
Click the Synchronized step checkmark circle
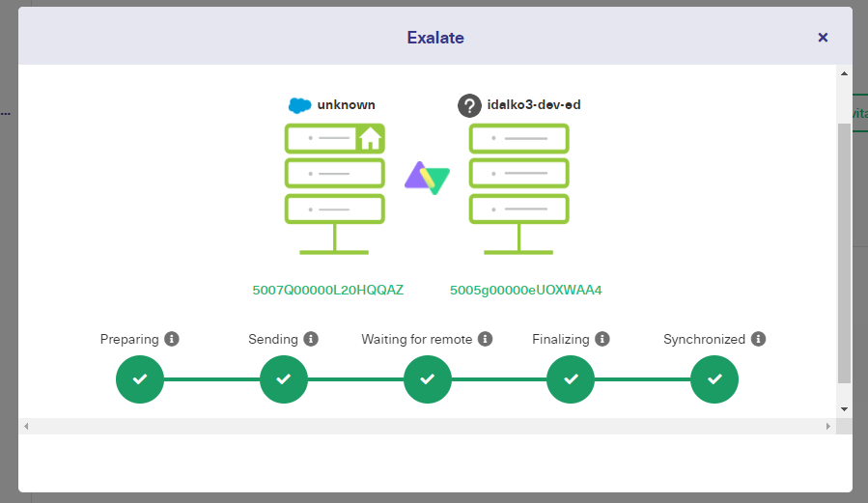[x=714, y=379]
